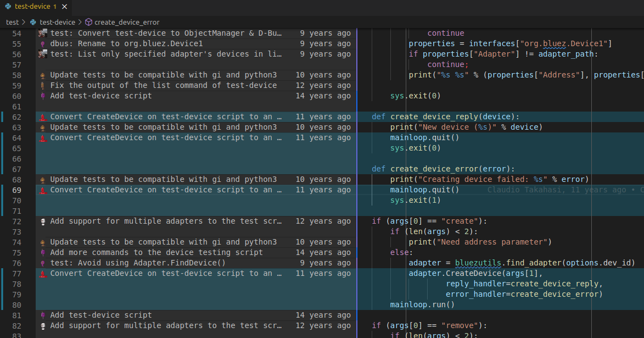This screenshot has width=644, height=338.
Task: Click author avatar on blame line 63
Action: [x=43, y=127]
